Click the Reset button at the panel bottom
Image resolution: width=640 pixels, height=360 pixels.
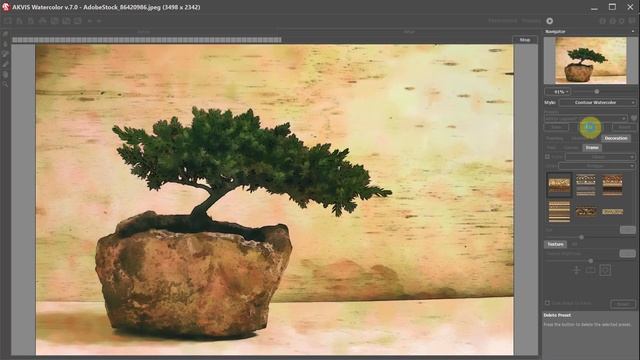[623, 304]
